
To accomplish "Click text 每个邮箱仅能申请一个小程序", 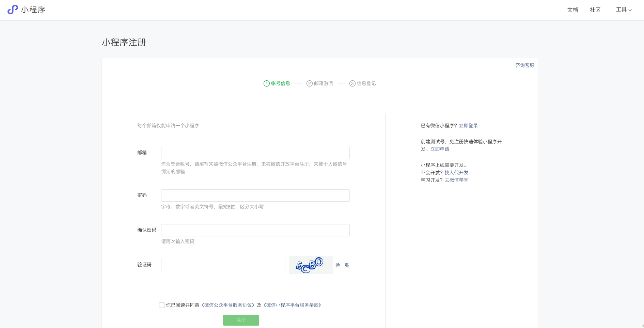I will (x=168, y=126).
